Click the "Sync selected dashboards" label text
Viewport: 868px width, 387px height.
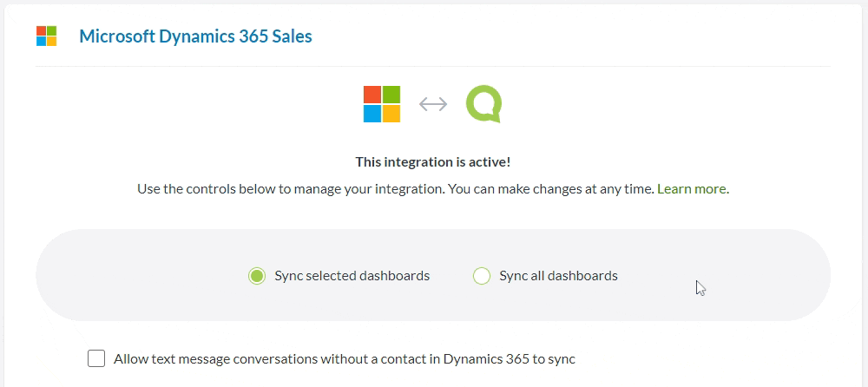point(352,276)
